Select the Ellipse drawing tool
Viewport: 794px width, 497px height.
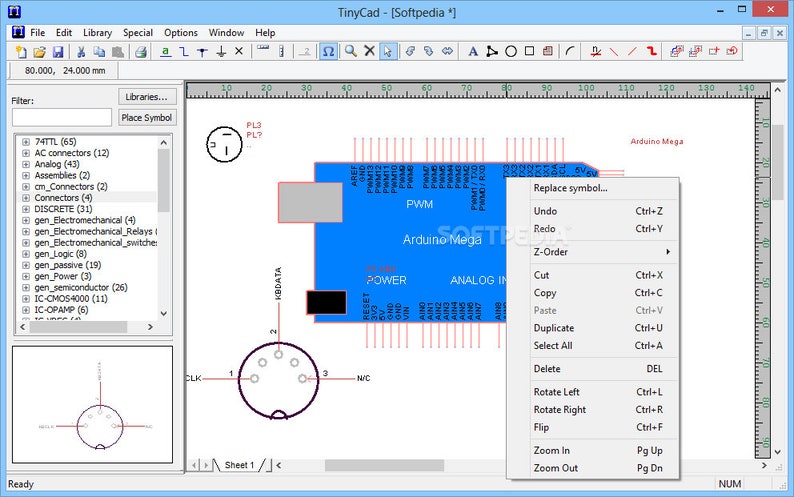tap(510, 51)
